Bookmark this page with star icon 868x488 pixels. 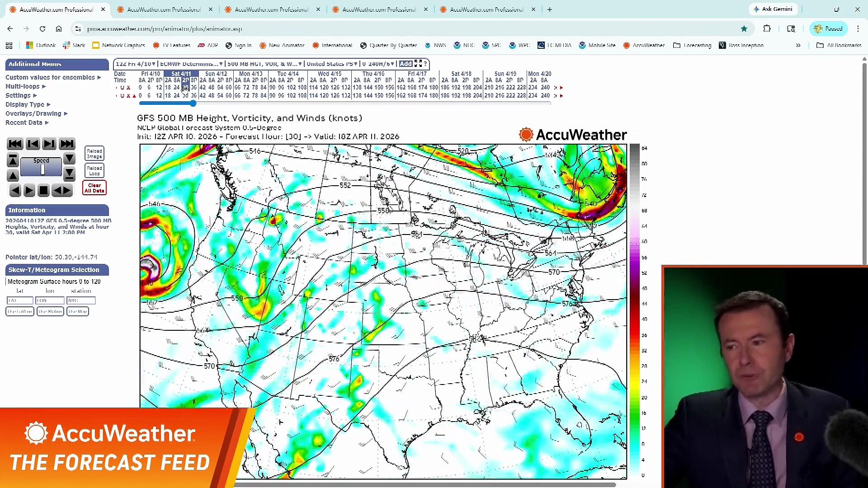coord(744,28)
